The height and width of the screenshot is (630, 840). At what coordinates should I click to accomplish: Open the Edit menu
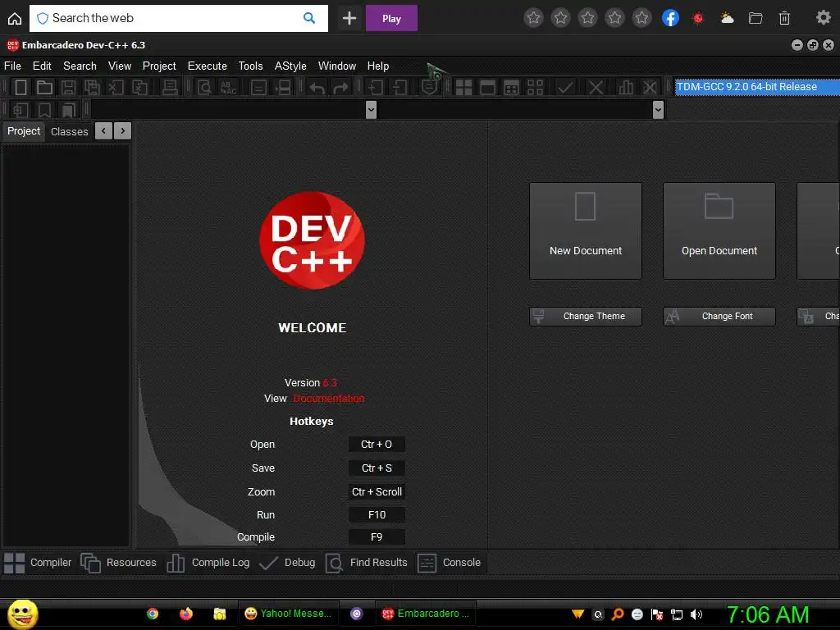click(x=42, y=66)
